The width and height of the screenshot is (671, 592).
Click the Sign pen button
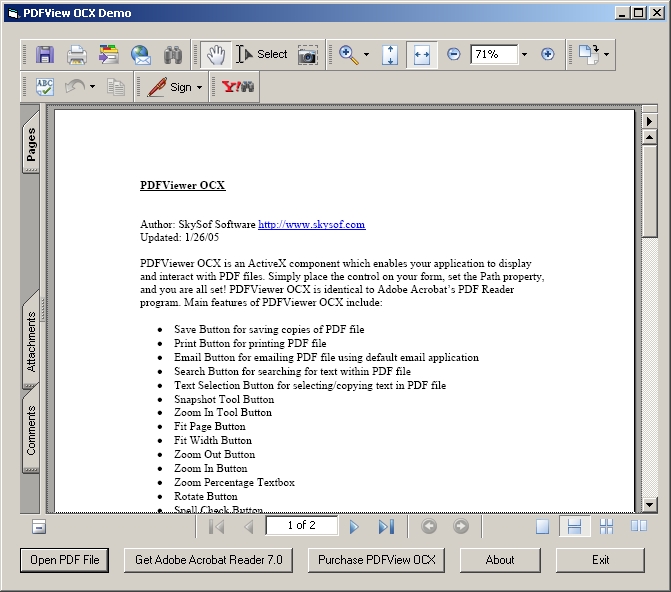(x=169, y=87)
